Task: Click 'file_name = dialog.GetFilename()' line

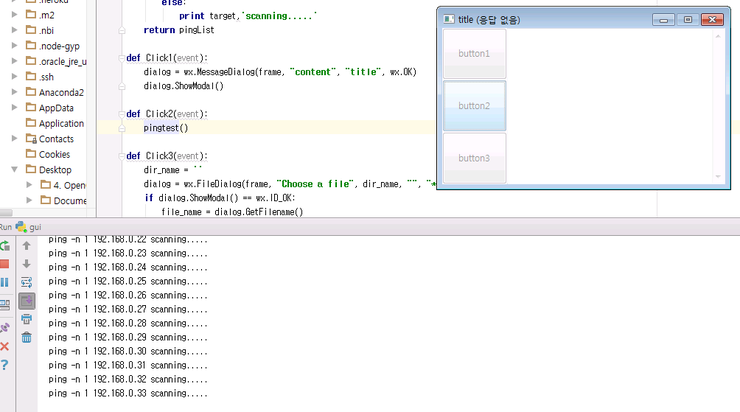Action: point(232,212)
